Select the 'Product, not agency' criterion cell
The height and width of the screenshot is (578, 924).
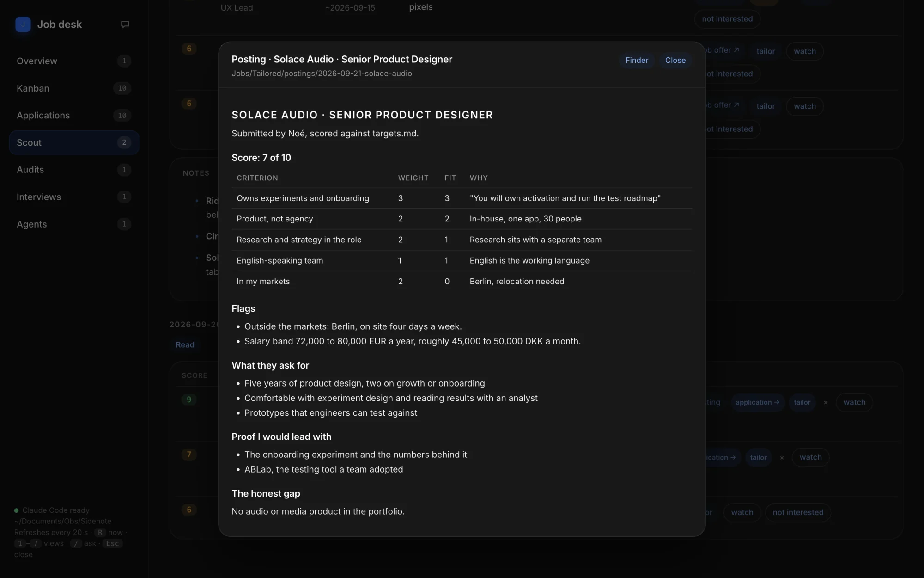pos(274,219)
